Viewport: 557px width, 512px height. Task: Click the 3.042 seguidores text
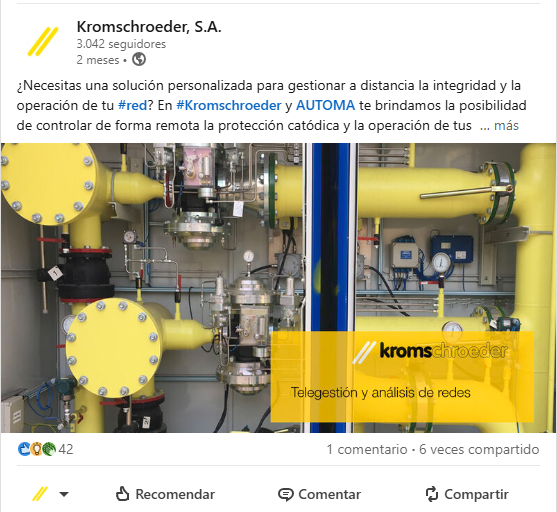(x=121, y=44)
